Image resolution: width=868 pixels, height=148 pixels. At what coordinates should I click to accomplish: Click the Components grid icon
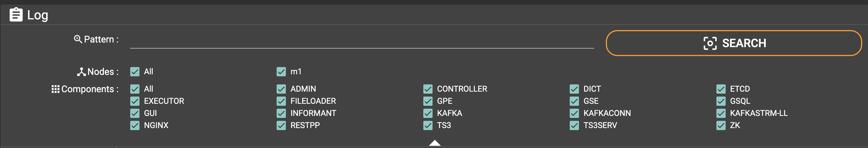[55, 89]
